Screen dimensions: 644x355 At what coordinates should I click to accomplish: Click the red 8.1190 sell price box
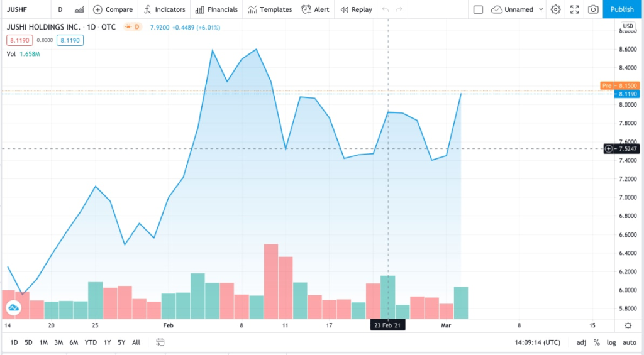pos(19,40)
